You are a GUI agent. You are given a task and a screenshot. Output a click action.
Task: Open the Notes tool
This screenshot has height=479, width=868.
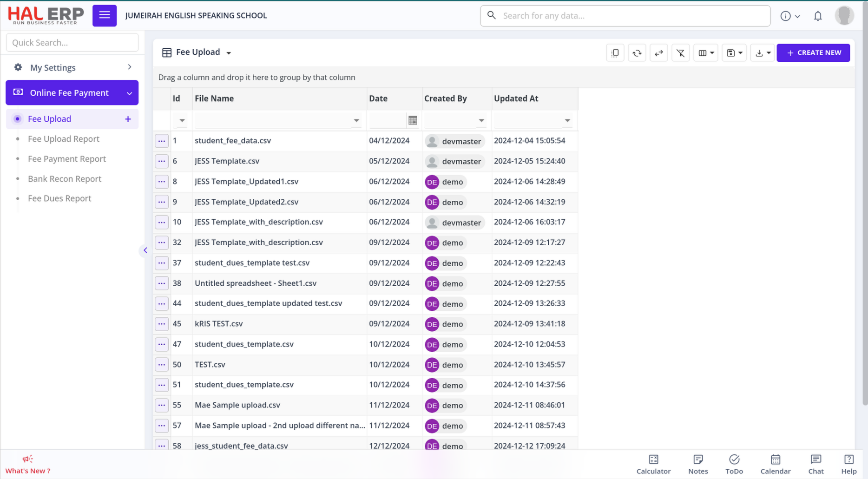(x=698, y=465)
